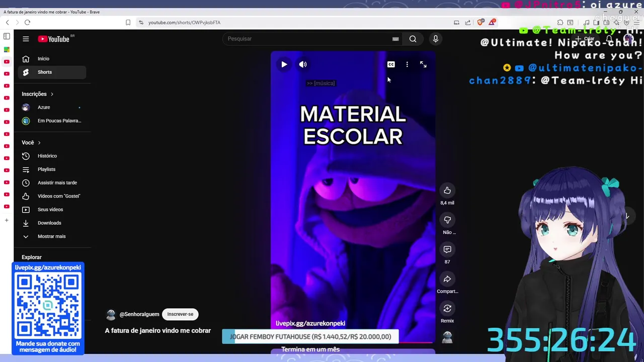This screenshot has width=644, height=362.
Task: Bookmark this page in the address bar
Action: (128, 22)
